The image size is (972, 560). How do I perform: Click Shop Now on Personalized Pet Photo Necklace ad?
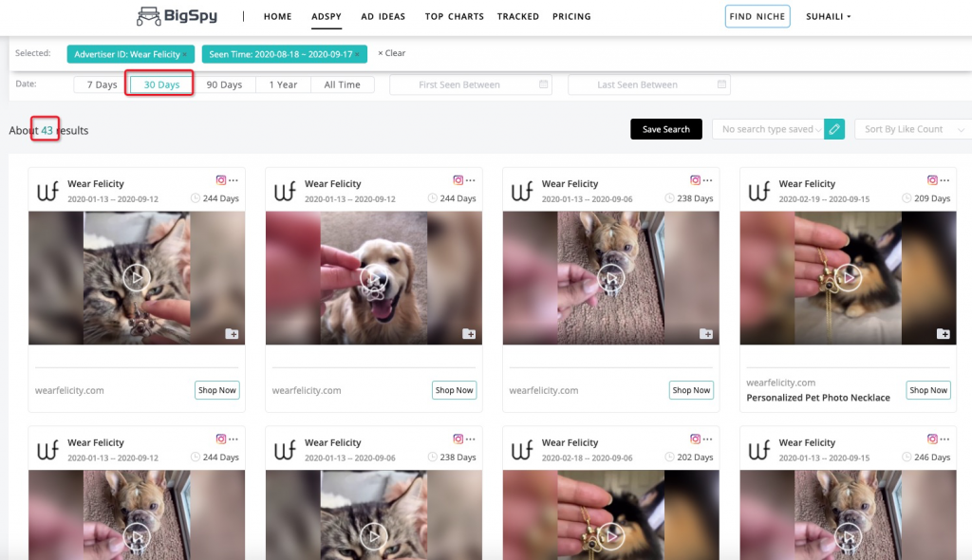928,390
